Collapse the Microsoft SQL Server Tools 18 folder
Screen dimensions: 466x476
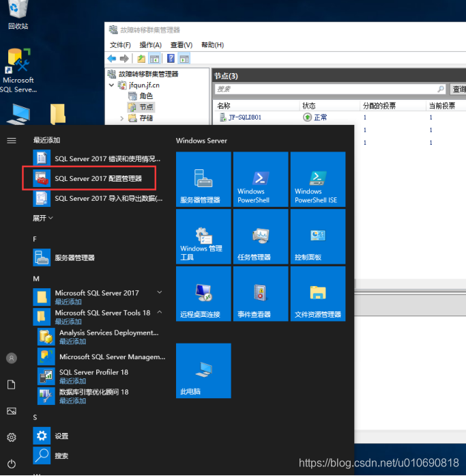[160, 312]
